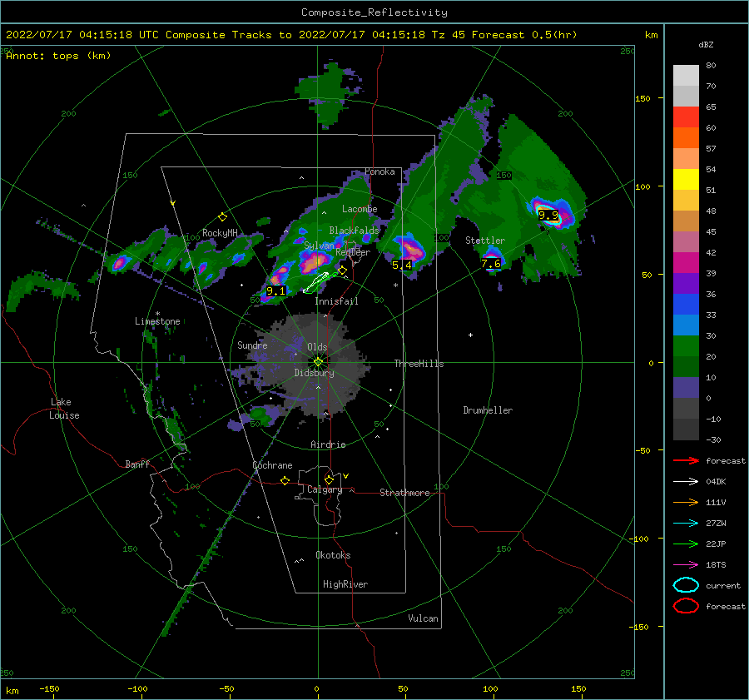Pick the yellow 51-54 dBZ color swatch
The width and height of the screenshot is (749, 700).
pyautogui.click(x=686, y=180)
